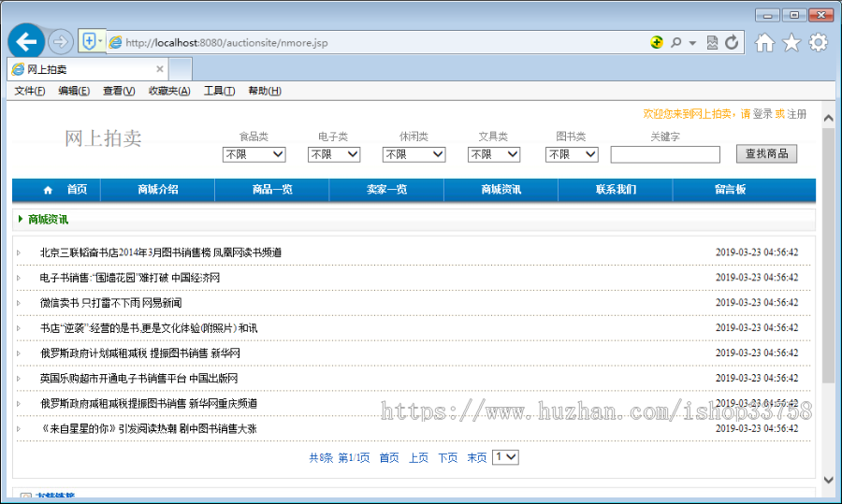
Task: Go to 联系我们 nav tab
Action: click(x=616, y=190)
